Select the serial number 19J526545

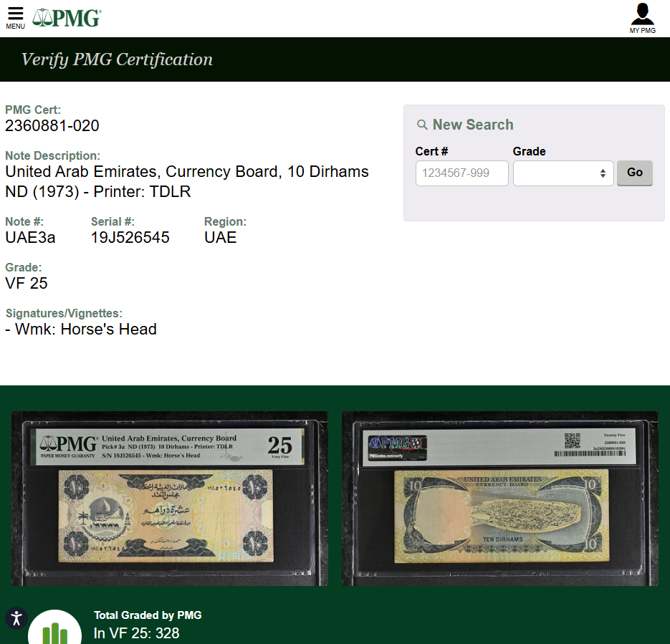tap(130, 237)
